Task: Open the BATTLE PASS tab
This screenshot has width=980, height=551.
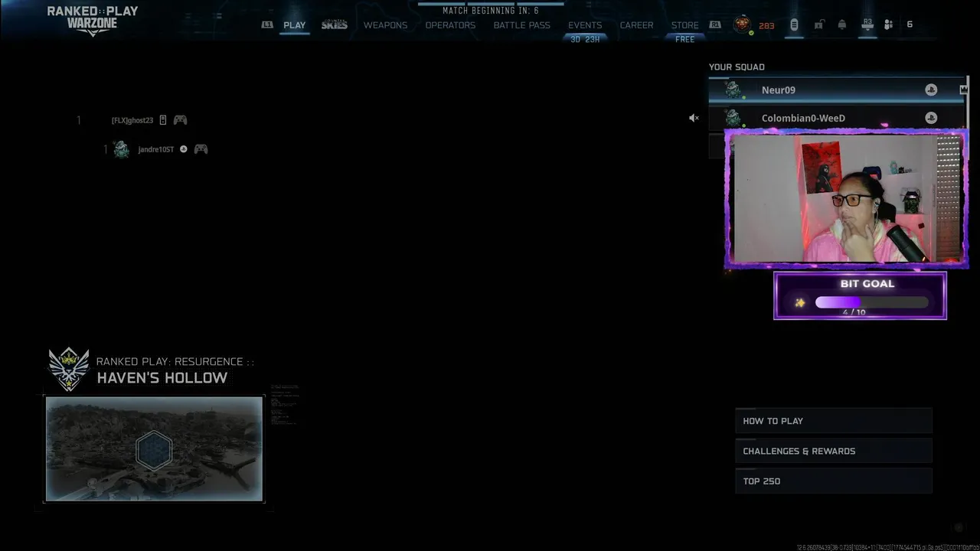Action: coord(521,25)
